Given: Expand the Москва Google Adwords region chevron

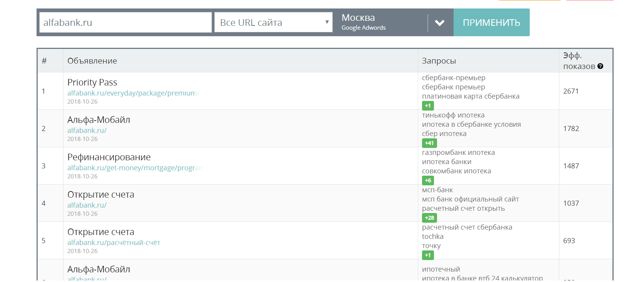Looking at the screenshot, I should (x=440, y=23).
